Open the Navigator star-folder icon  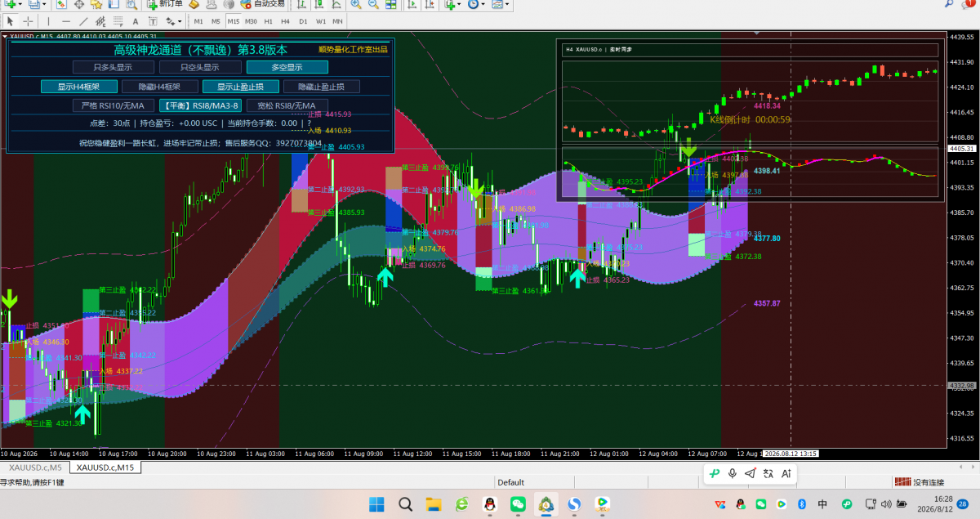(x=96, y=6)
